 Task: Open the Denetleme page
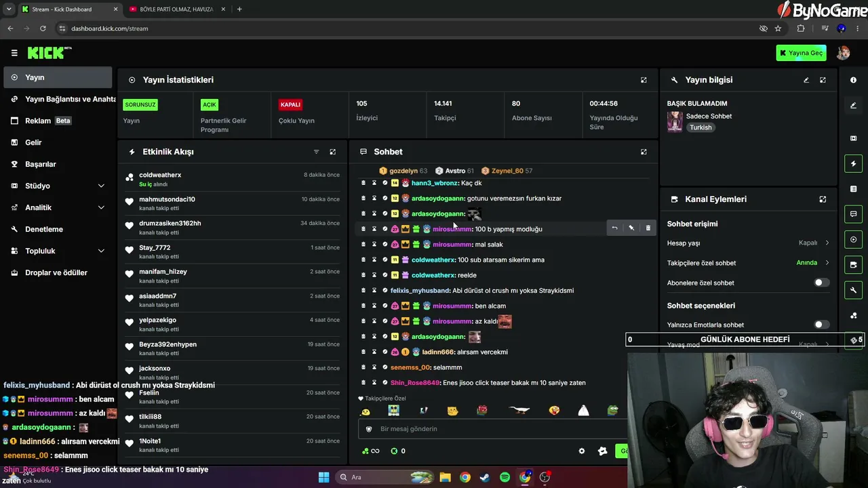coord(58,229)
